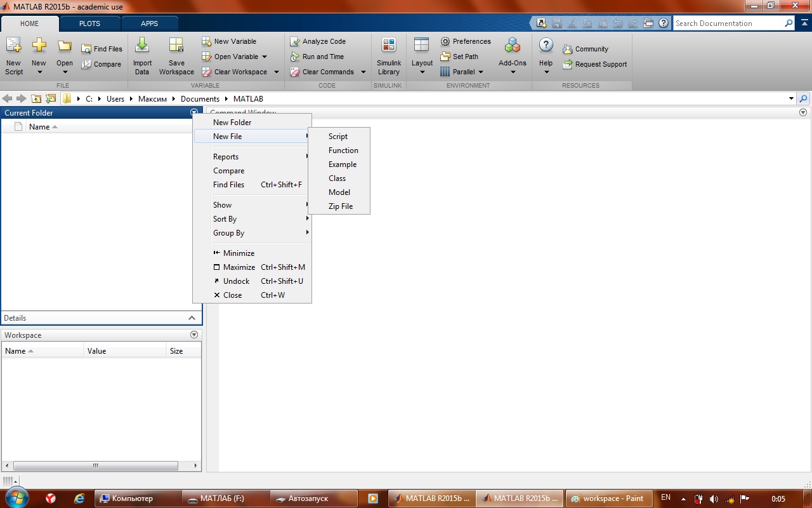Open the Clear Workspace dropdown arrow

click(277, 72)
